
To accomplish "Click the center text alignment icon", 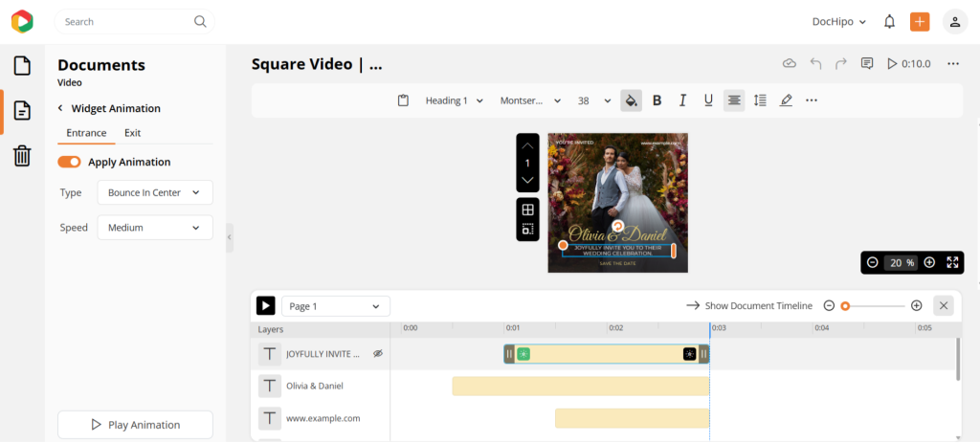I will tap(734, 100).
